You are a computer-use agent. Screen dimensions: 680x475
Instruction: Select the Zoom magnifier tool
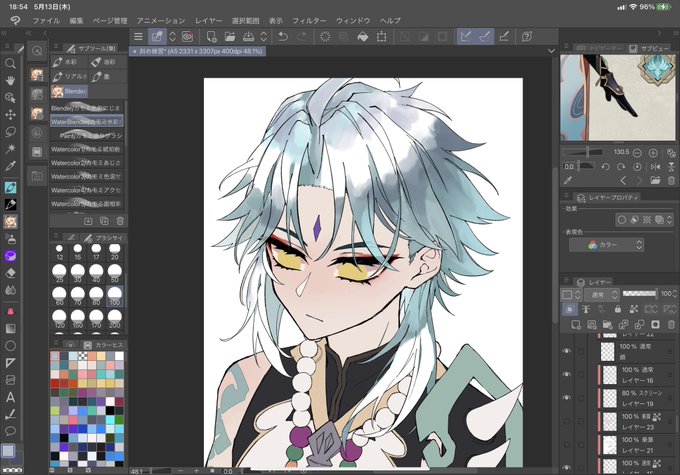point(10,64)
